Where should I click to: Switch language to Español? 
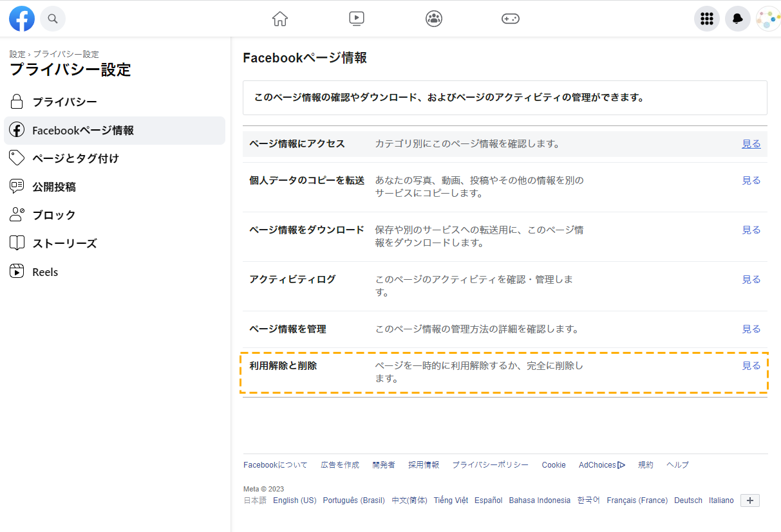(x=489, y=500)
